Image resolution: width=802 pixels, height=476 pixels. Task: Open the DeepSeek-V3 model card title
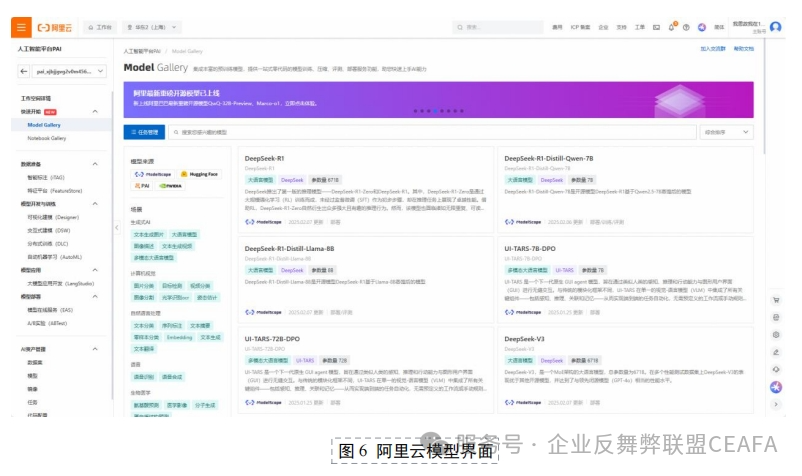click(x=524, y=339)
